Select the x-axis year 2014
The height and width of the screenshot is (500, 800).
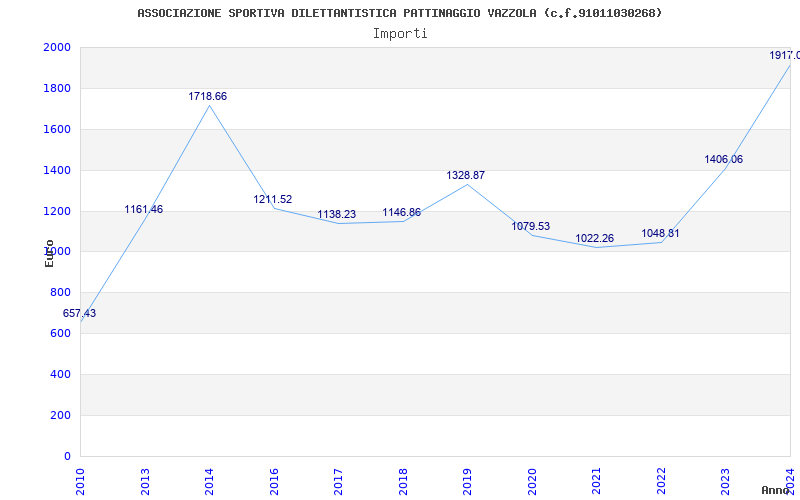(209, 482)
